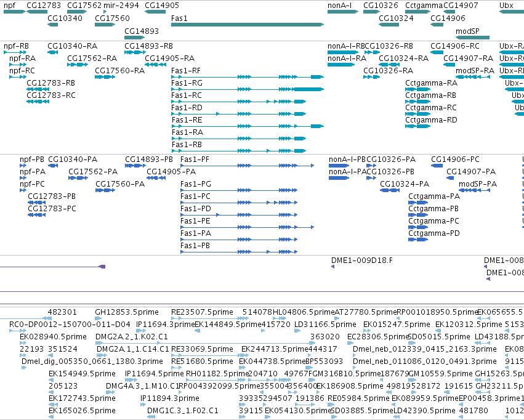This screenshot has width=524, height=420.
Task: Click the Fas1-RG transcript glyph
Action: [248, 89]
